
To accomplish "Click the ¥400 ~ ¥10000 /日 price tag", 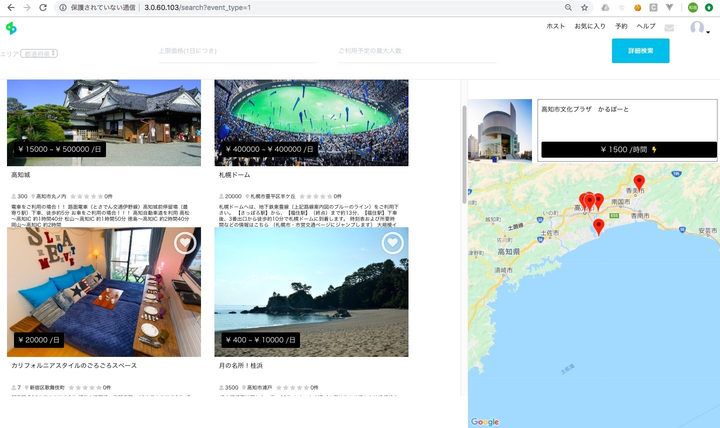I will click(x=261, y=340).
